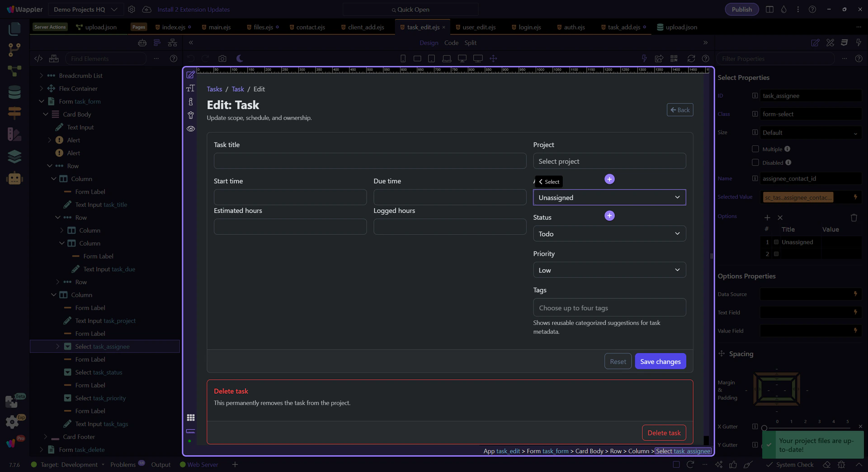
Task: Enable the Disabled checkbox
Action: click(x=755, y=162)
